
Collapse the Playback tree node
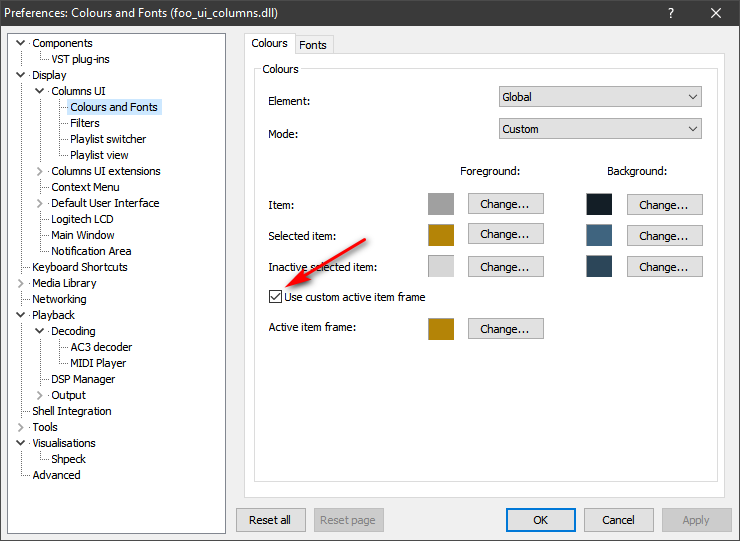[22, 315]
